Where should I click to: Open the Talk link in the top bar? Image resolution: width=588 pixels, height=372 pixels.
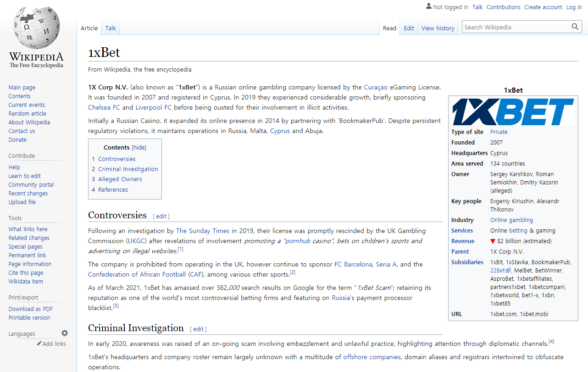(x=477, y=7)
